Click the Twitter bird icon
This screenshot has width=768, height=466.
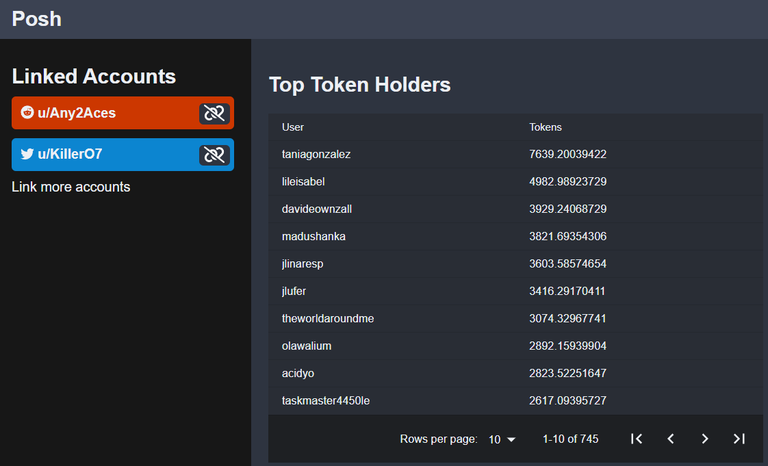click(x=27, y=154)
